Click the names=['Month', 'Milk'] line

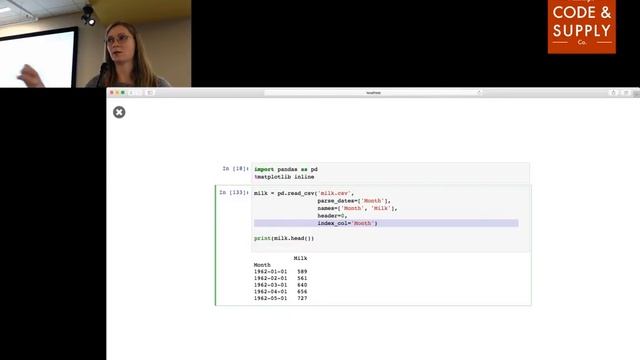pos(357,209)
